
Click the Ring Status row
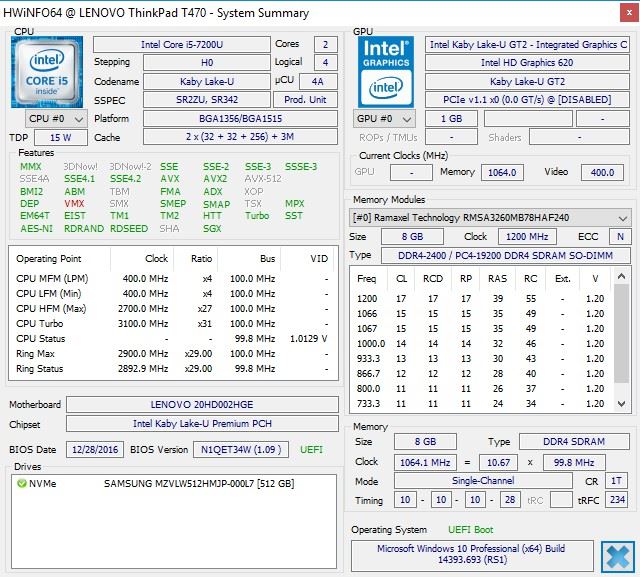173,368
